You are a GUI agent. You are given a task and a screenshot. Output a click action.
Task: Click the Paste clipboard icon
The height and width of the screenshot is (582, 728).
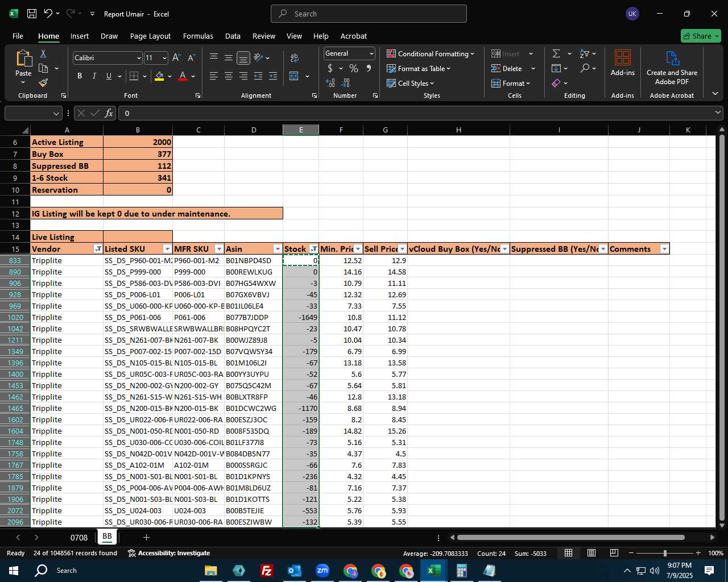[23, 58]
